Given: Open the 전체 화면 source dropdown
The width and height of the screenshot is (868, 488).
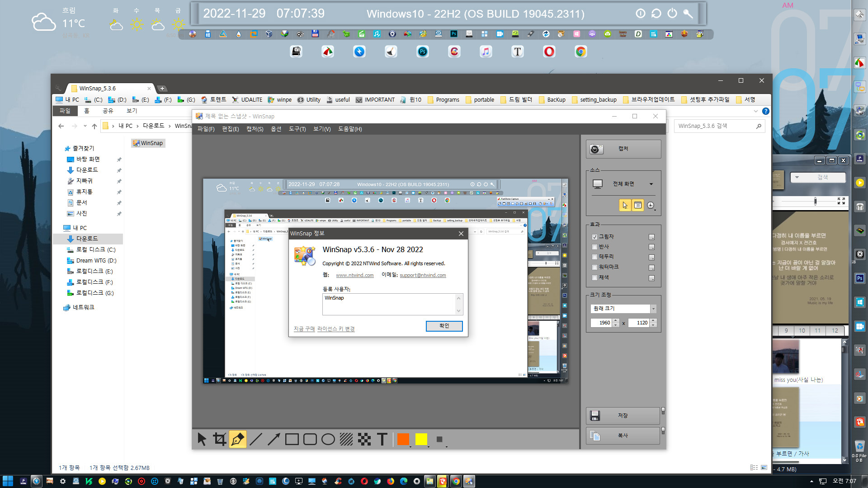Looking at the screenshot, I should (x=623, y=184).
